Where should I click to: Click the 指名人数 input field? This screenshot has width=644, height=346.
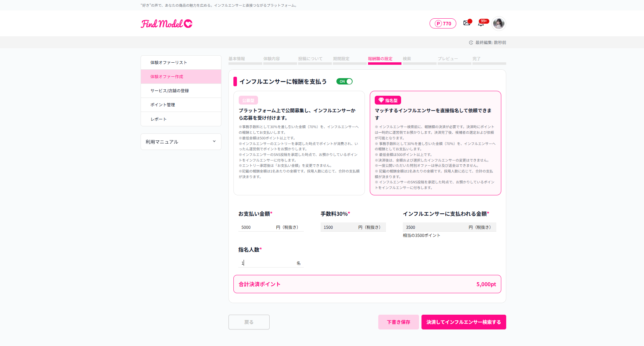271,263
